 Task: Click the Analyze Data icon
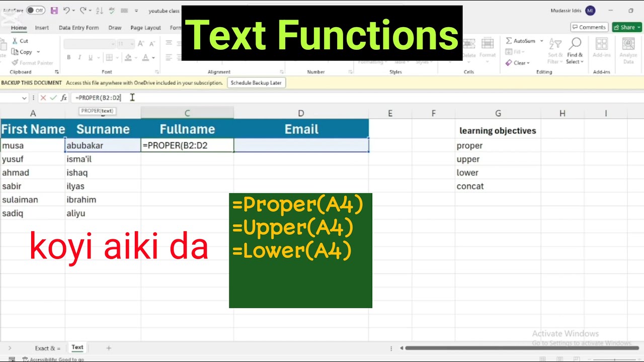pos(628,51)
